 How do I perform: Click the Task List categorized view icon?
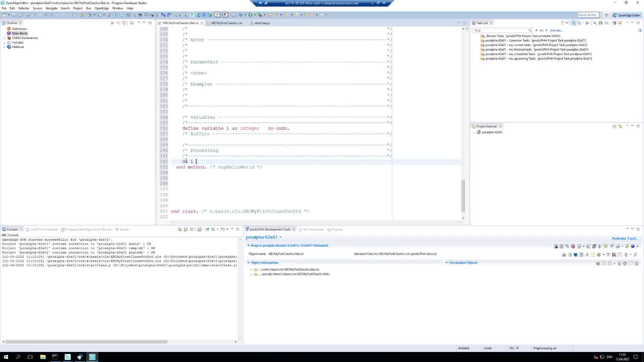click(x=574, y=23)
